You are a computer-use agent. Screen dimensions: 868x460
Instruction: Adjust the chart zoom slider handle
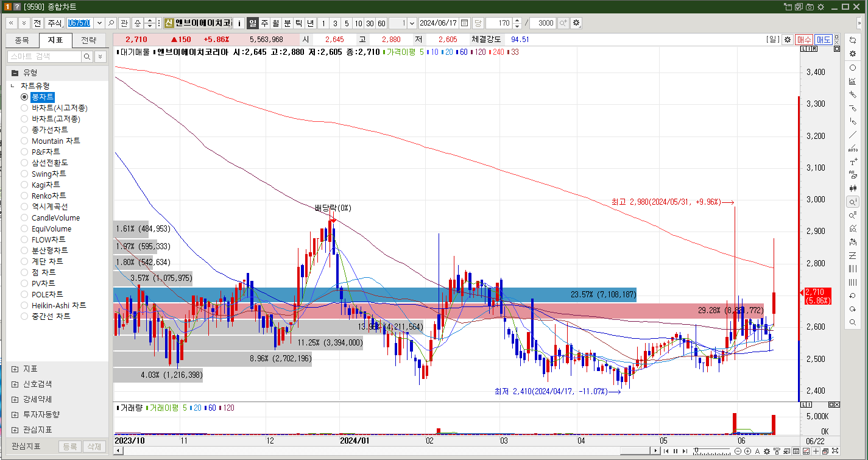(696, 450)
